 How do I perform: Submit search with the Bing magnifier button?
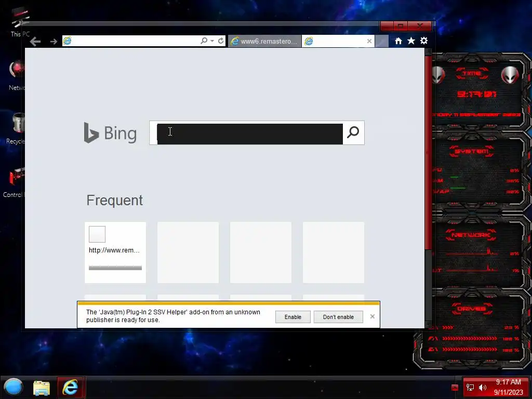click(x=353, y=132)
